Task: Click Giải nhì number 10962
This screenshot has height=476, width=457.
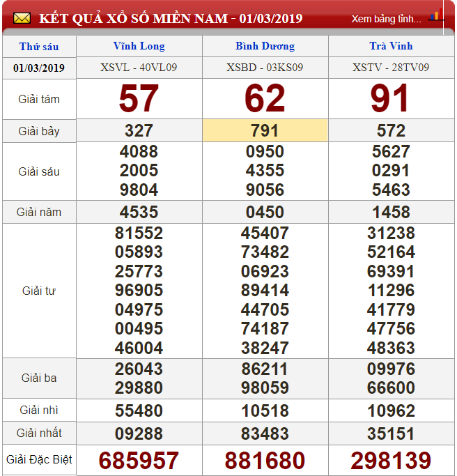Action: pos(391,411)
